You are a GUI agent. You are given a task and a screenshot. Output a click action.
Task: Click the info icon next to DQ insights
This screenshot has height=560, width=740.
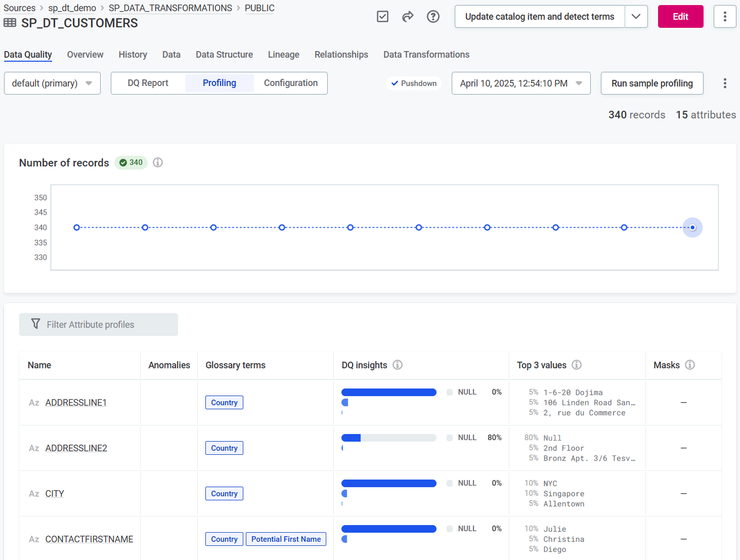tap(398, 365)
